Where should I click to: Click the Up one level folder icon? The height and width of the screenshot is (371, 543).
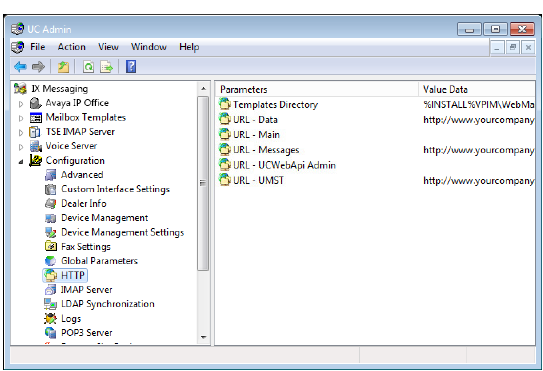[63, 67]
